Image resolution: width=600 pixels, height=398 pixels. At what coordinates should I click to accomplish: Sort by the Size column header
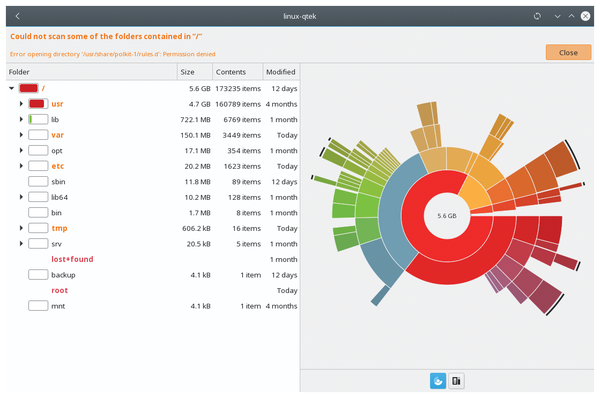pyautogui.click(x=195, y=72)
